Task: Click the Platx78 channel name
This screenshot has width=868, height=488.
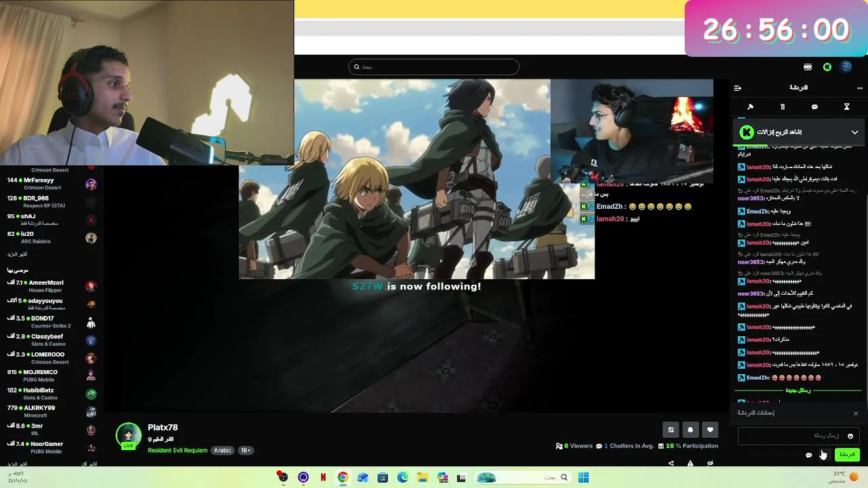Action: click(163, 428)
